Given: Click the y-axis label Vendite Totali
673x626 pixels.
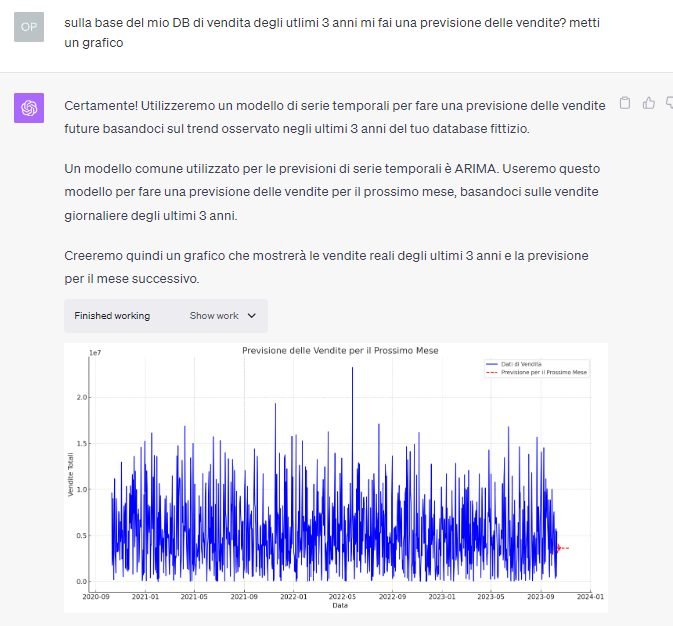Looking at the screenshot, I should (71, 474).
